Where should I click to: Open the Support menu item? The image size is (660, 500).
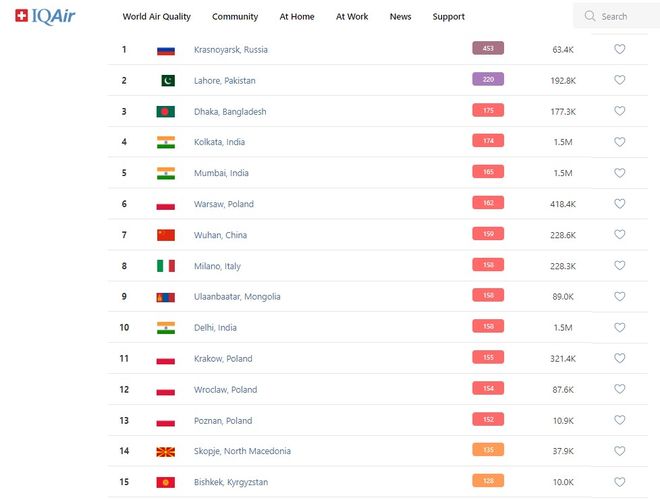[448, 17]
